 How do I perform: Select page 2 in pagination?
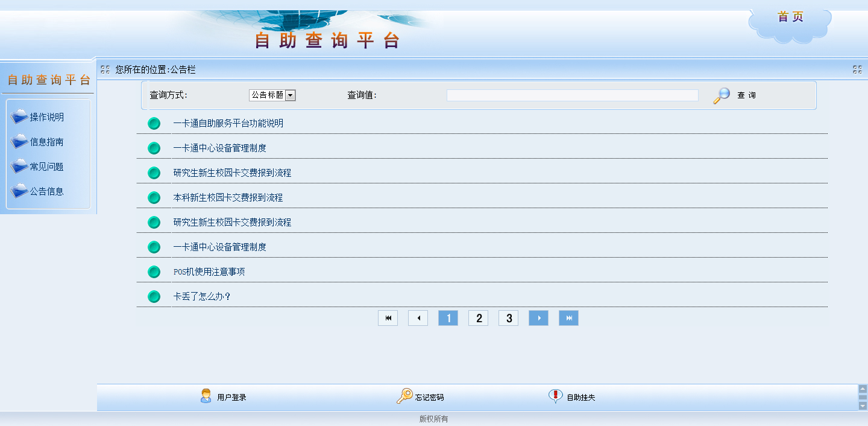478,318
